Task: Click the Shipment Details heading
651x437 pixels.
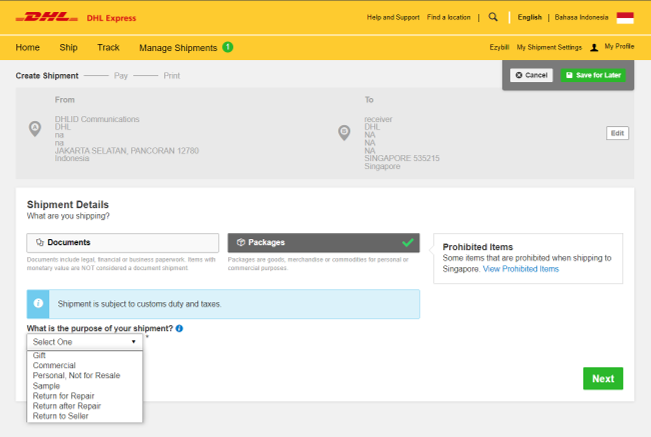Action: tap(68, 205)
